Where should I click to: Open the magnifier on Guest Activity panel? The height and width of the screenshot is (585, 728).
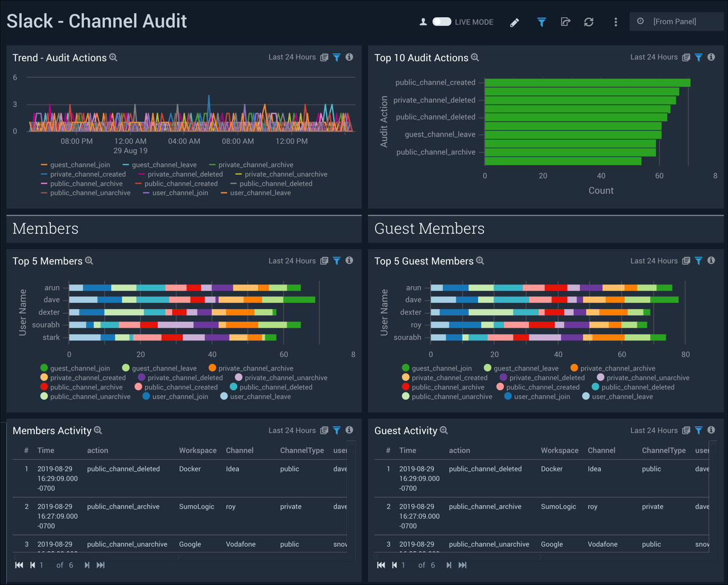pyautogui.click(x=444, y=430)
